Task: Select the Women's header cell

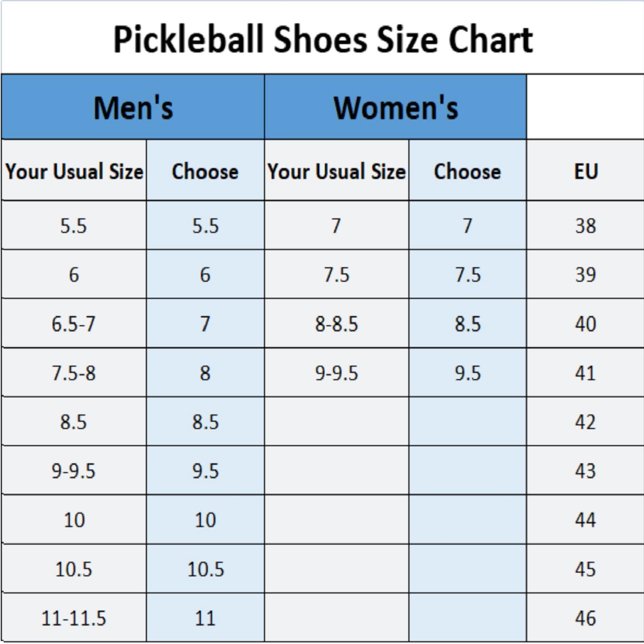Action: pyautogui.click(x=396, y=108)
